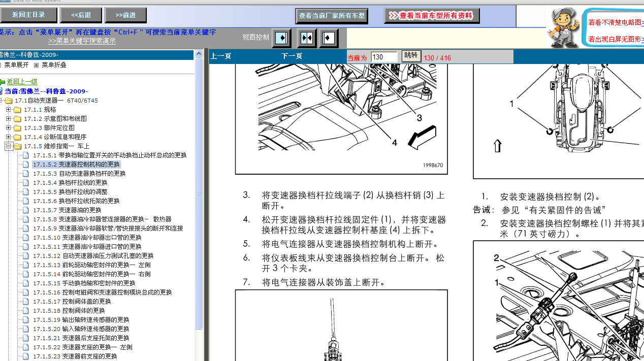Image resolution: width=644 pixels, height=361 pixels.
Task: Open 17.1.5.3 自动变速器换档杆的更换
Action: (x=79, y=174)
